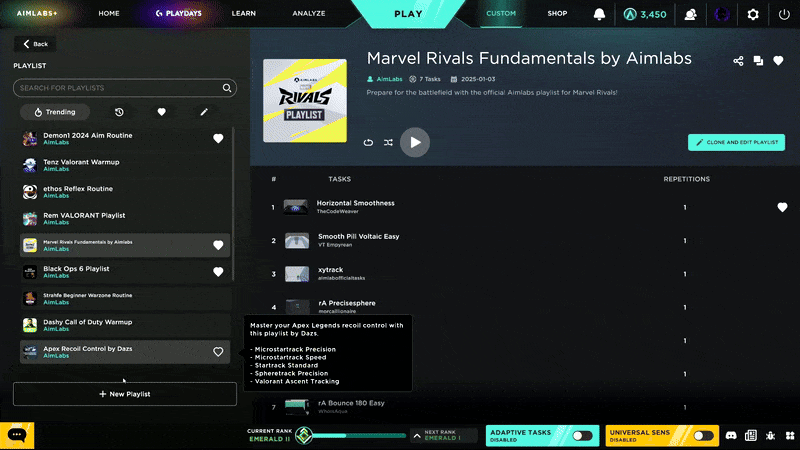Open the Analyze menu
Viewport: 800px width, 450px height.
pos(309,13)
